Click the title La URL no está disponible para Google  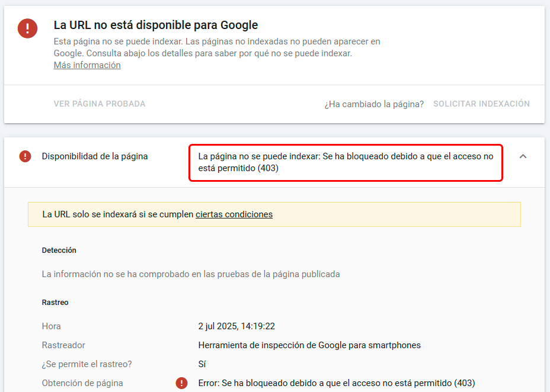(x=156, y=25)
